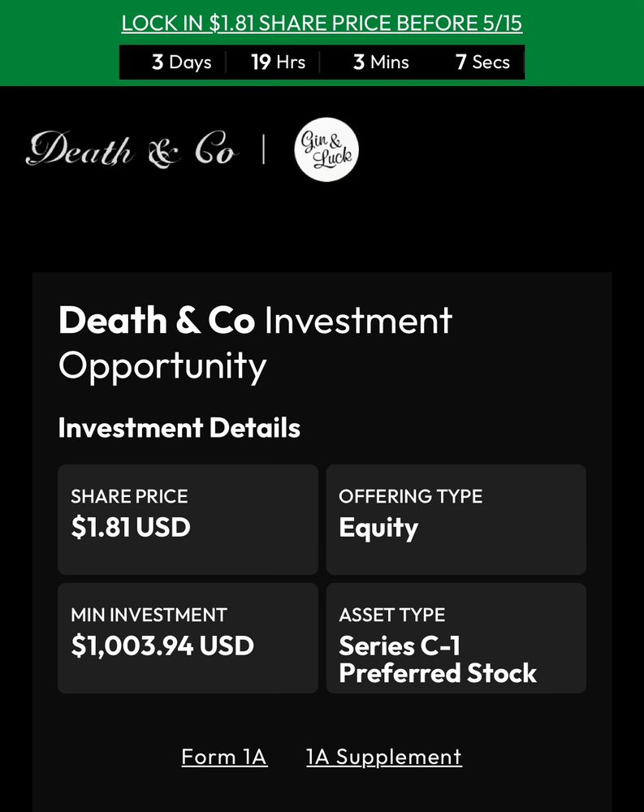Click the Series C-1 Preferred Stock value
This screenshot has height=812, width=644.
(438, 659)
